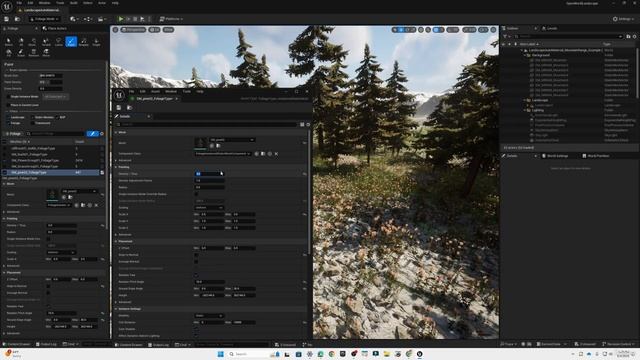Open the Lit view mode button
Screen dimensions: 640x360
pyautogui.click(x=154, y=30)
